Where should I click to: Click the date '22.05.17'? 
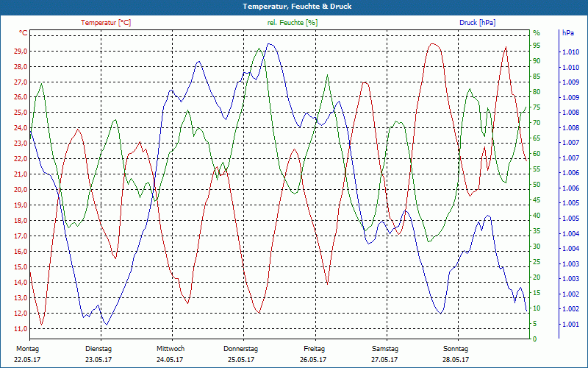point(27,359)
